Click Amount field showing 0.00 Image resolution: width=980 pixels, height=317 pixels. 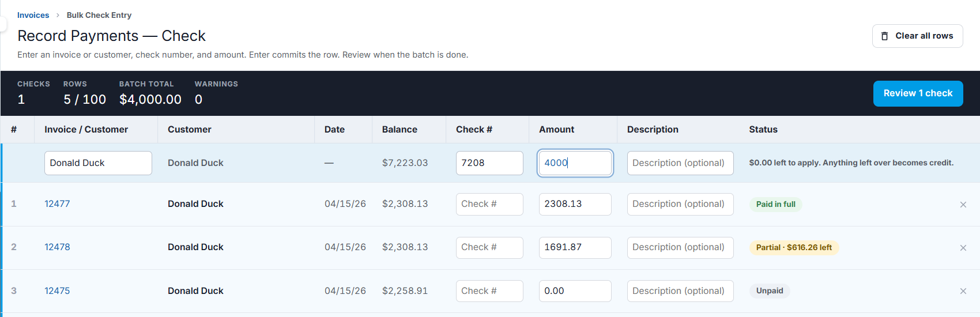pos(575,291)
